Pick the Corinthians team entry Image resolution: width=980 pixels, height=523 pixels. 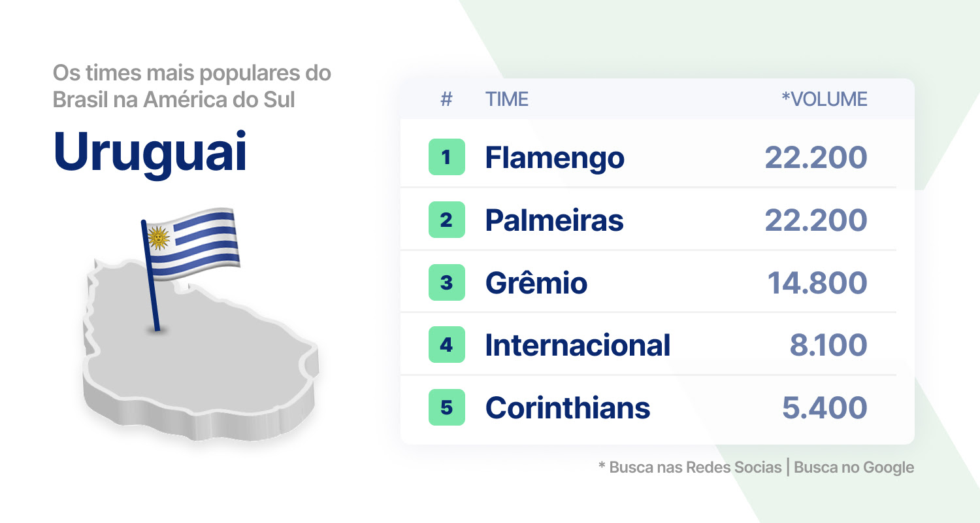(x=568, y=408)
